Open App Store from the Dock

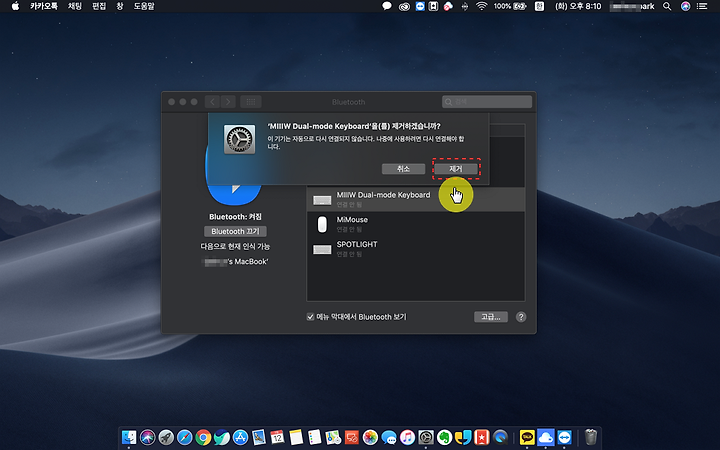point(240,437)
